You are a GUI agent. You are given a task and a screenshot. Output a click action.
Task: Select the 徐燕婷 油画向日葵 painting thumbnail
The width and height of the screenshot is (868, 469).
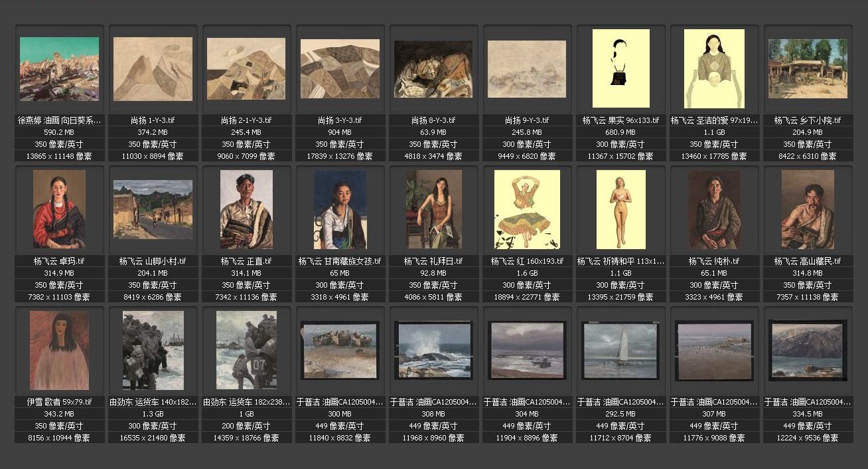pyautogui.click(x=59, y=68)
